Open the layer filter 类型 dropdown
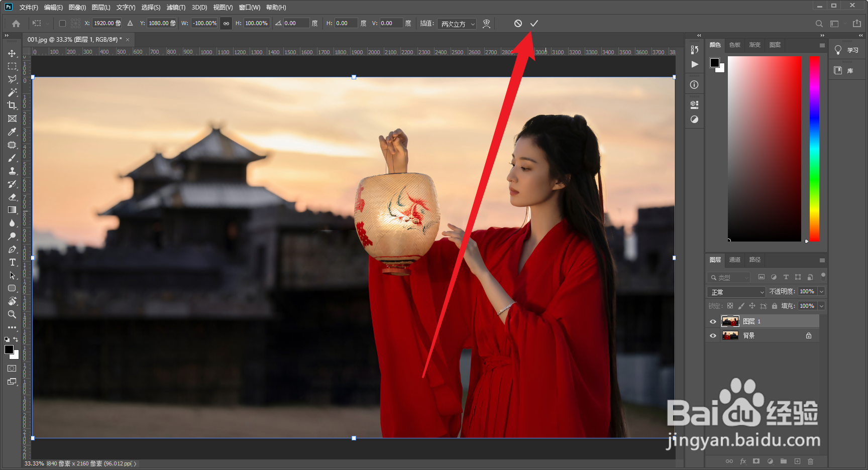The height and width of the screenshot is (470, 868). 728,277
